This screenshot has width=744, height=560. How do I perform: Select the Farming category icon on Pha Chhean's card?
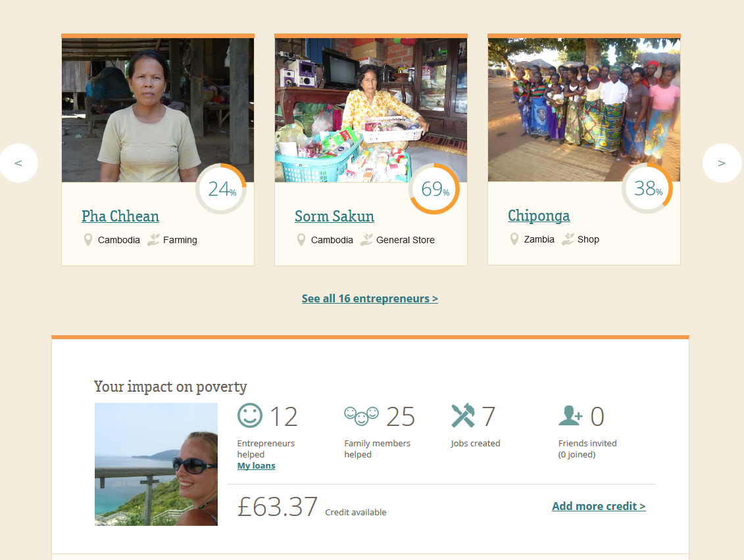153,239
